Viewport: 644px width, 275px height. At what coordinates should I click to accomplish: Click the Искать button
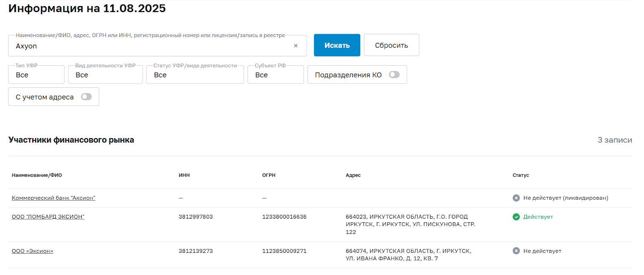coord(337,45)
